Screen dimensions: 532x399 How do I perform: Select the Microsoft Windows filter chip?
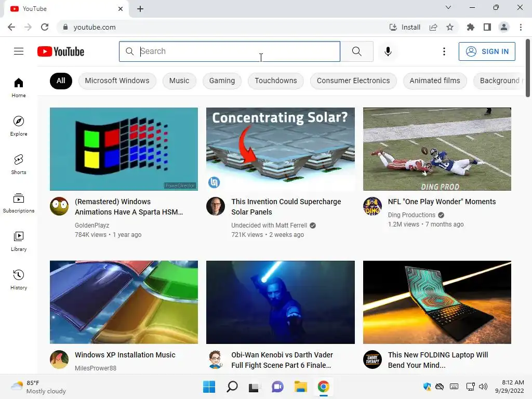coord(117,81)
